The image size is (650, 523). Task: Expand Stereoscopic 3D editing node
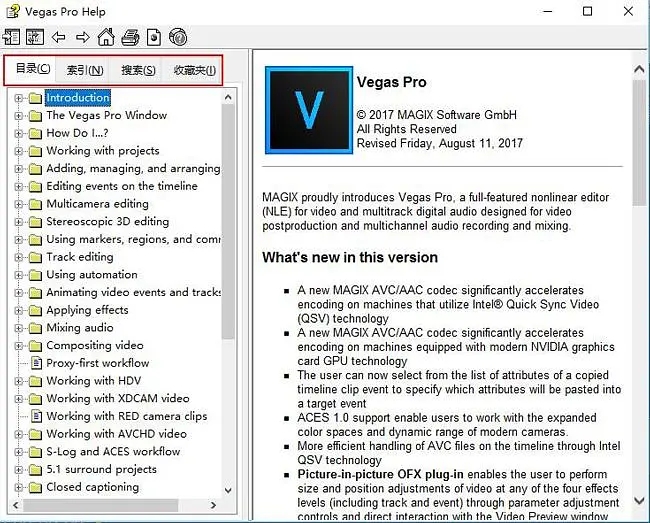[x=18, y=222]
